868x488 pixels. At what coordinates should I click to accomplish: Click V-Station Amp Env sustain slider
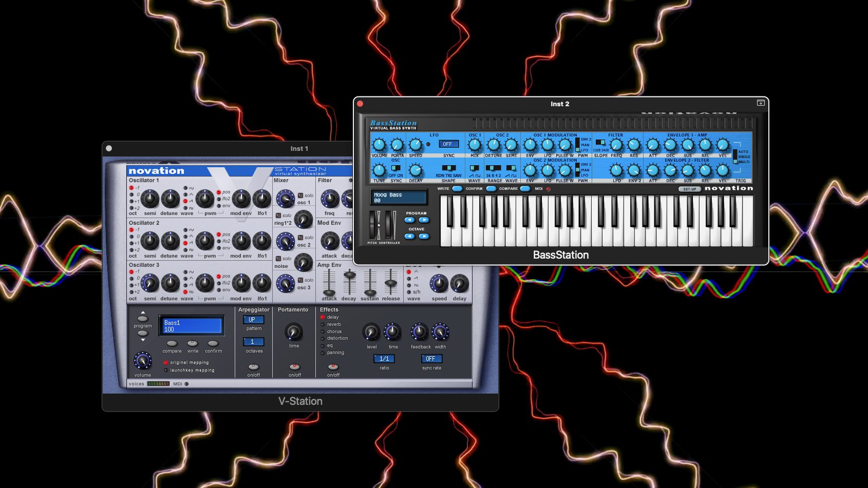point(370,282)
